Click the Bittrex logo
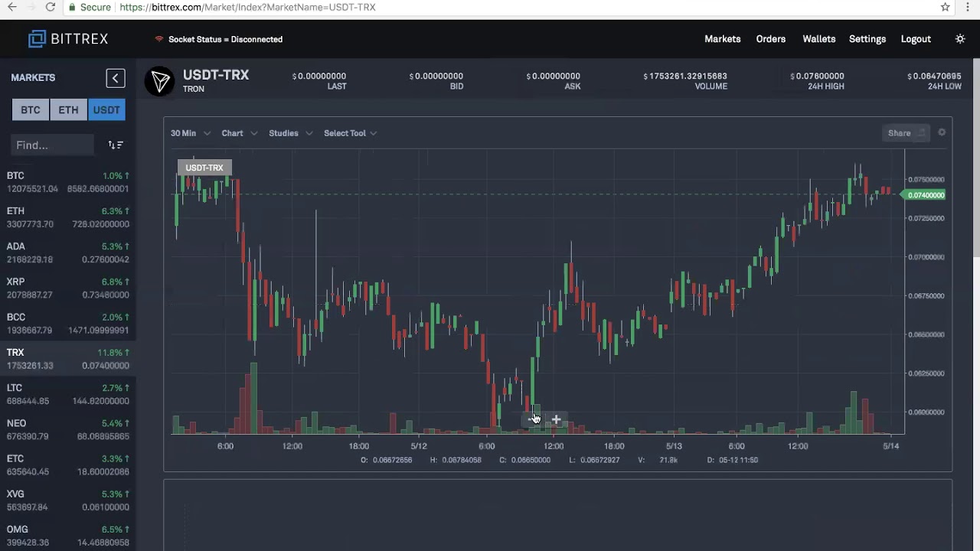 click(68, 39)
